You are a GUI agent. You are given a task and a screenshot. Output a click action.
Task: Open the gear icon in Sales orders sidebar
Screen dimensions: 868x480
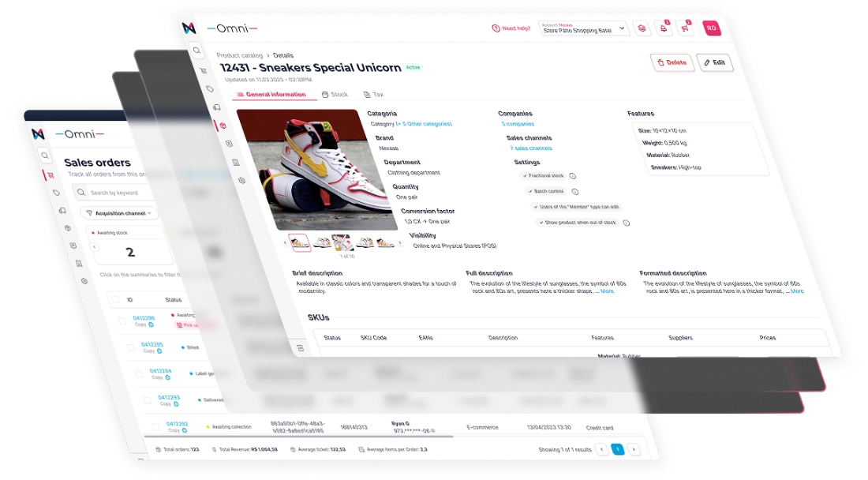pos(84,281)
